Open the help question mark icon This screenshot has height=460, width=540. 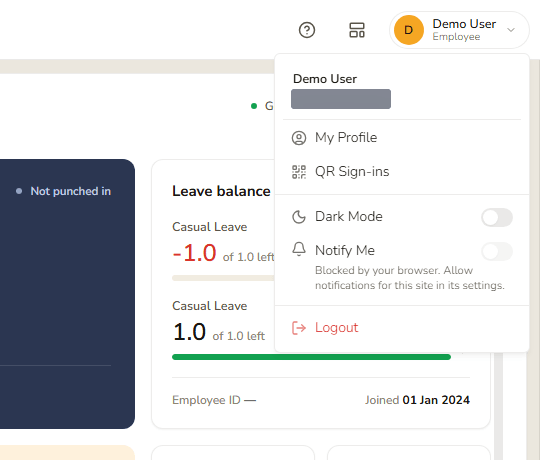coord(307,30)
